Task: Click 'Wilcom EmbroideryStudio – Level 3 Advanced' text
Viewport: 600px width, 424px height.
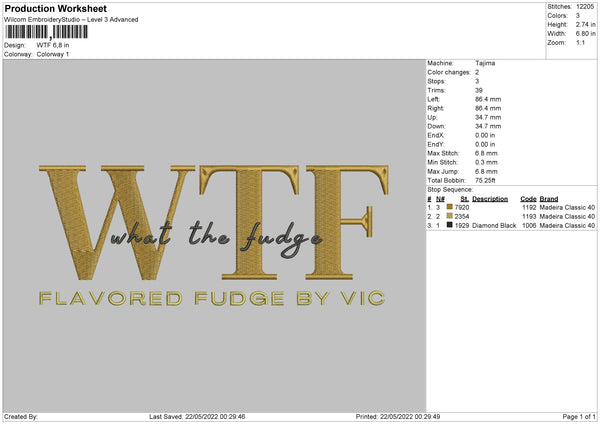Action: (x=71, y=20)
